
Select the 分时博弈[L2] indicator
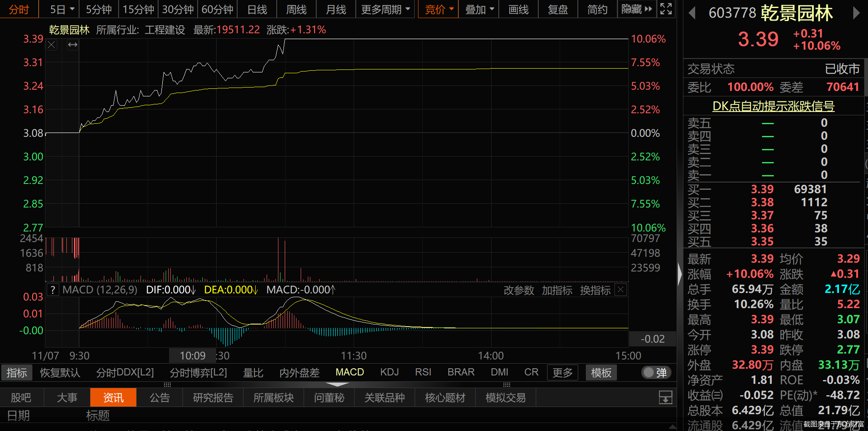tap(198, 372)
